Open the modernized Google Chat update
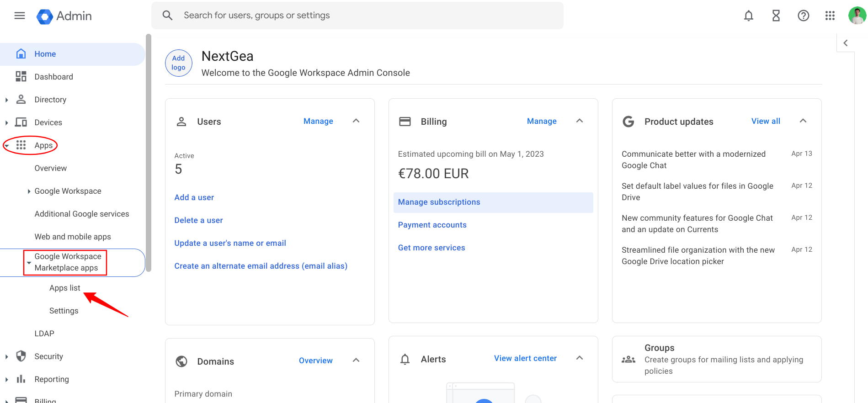868x403 pixels. pyautogui.click(x=694, y=159)
